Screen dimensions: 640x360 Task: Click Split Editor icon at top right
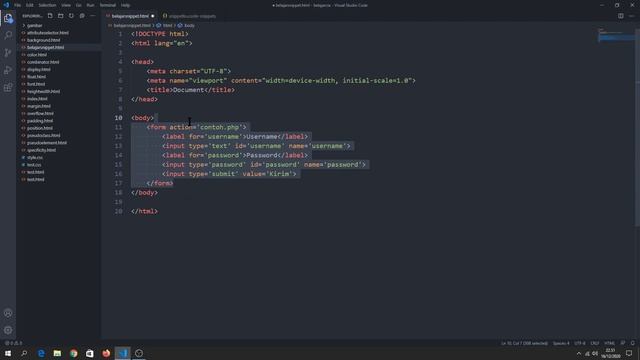click(620, 16)
